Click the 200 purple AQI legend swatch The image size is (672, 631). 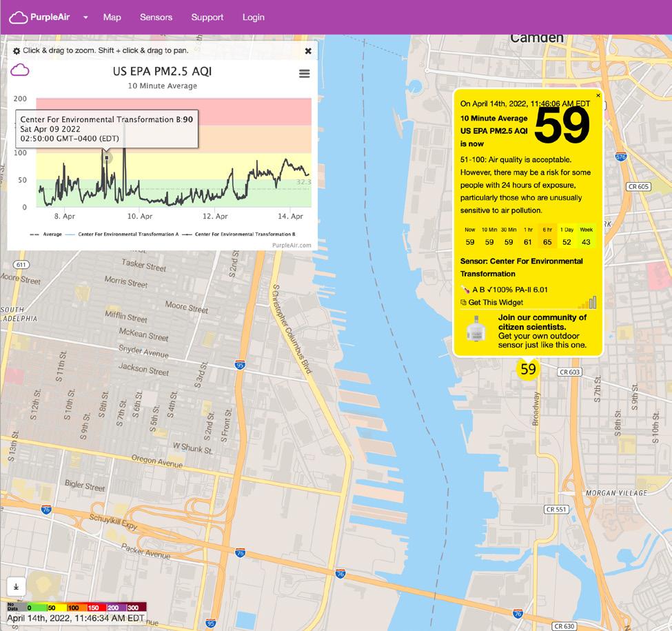click(116, 608)
